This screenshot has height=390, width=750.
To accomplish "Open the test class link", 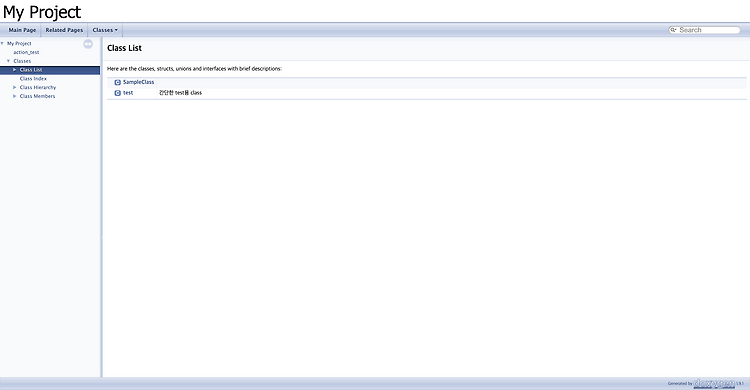I will [128, 93].
